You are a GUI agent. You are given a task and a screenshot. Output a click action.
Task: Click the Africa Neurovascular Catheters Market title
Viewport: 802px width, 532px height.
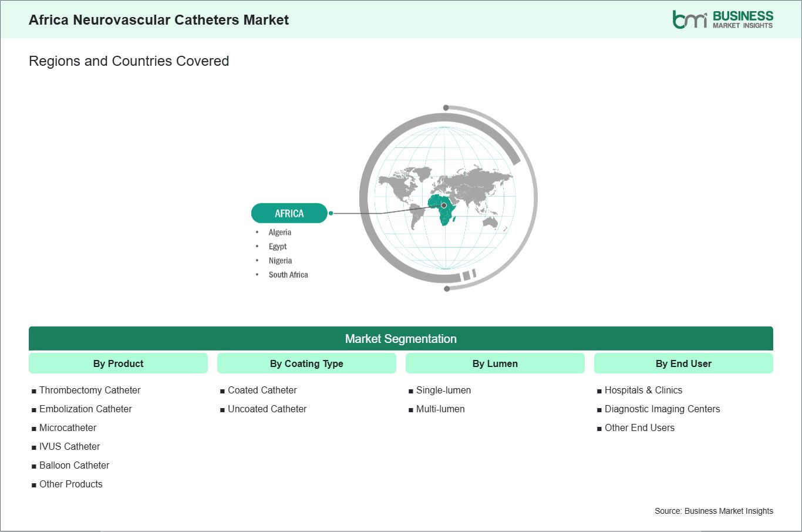(x=159, y=20)
